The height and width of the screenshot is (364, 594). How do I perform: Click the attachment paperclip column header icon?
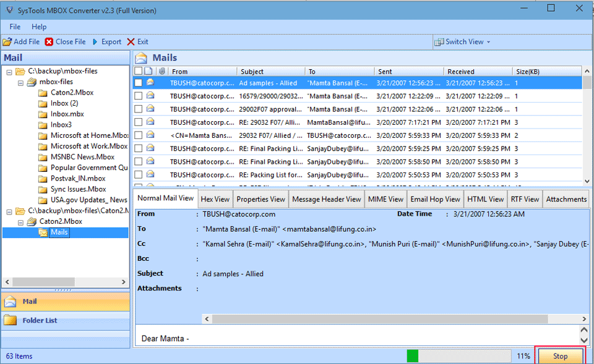click(161, 71)
